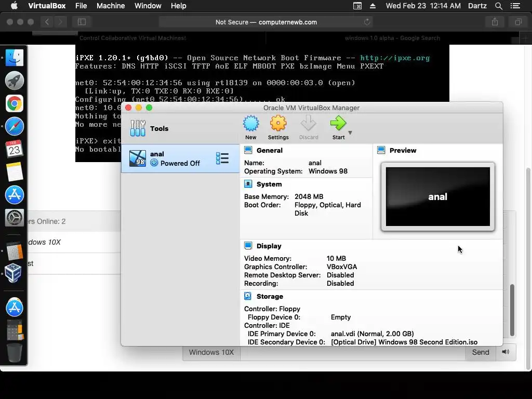Click Send button in chat

(x=481, y=352)
